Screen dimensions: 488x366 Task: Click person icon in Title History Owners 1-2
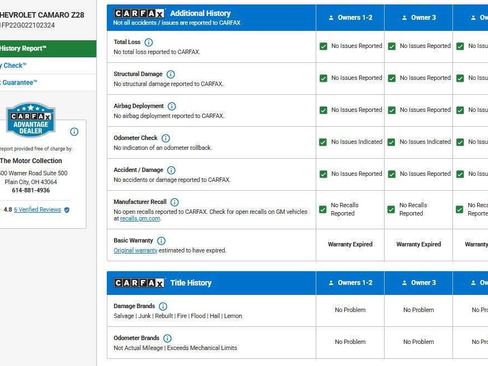click(x=331, y=283)
